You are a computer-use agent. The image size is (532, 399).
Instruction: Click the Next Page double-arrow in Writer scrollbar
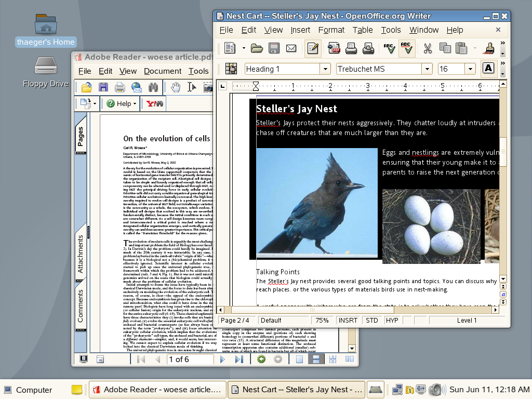[x=503, y=302]
